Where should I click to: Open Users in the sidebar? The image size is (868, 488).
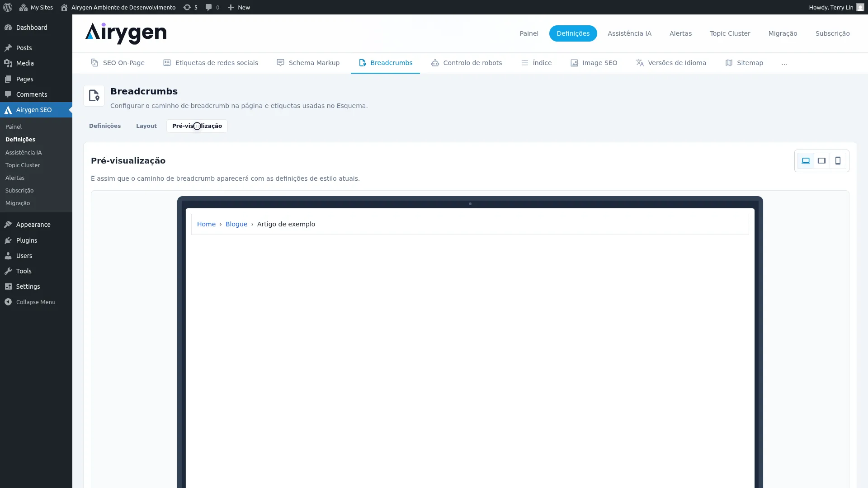click(36, 256)
